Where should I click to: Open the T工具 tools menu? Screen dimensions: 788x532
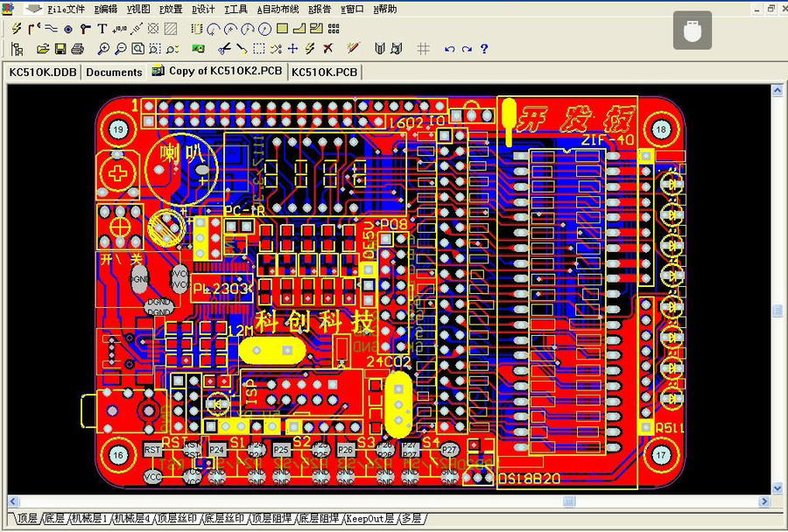click(x=236, y=9)
